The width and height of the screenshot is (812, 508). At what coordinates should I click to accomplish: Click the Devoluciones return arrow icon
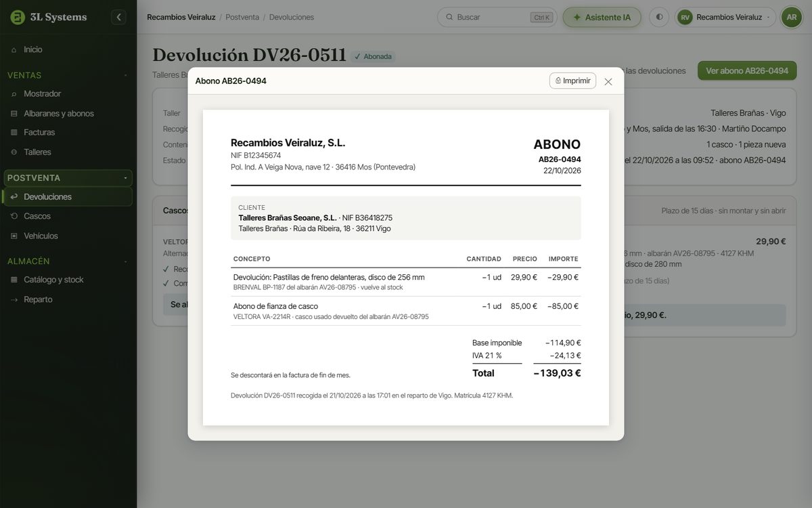[14, 196]
